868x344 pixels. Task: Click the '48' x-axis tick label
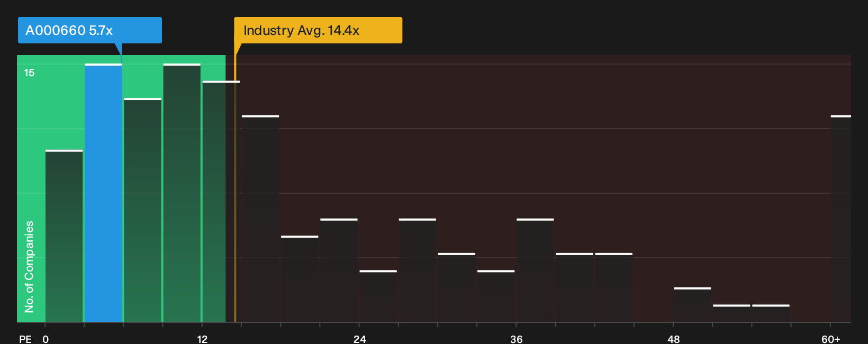(x=674, y=339)
